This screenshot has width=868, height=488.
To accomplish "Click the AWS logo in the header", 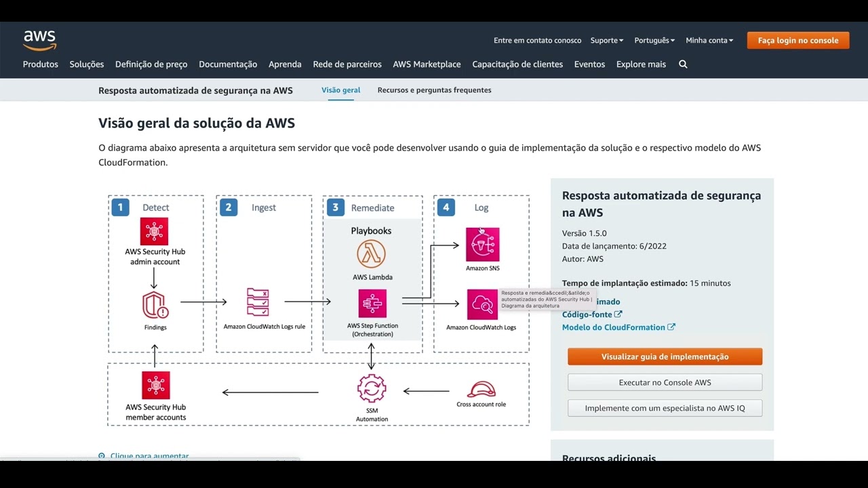I will tap(39, 40).
